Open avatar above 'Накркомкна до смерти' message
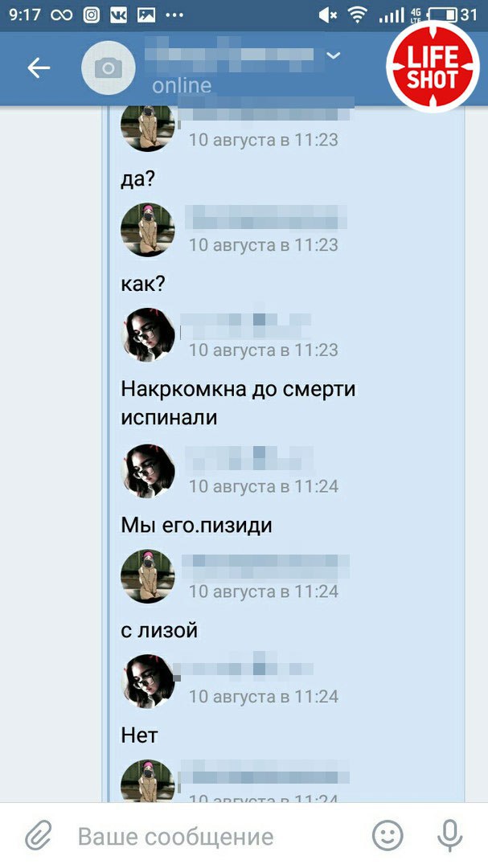The width and height of the screenshot is (488, 868). click(148, 335)
